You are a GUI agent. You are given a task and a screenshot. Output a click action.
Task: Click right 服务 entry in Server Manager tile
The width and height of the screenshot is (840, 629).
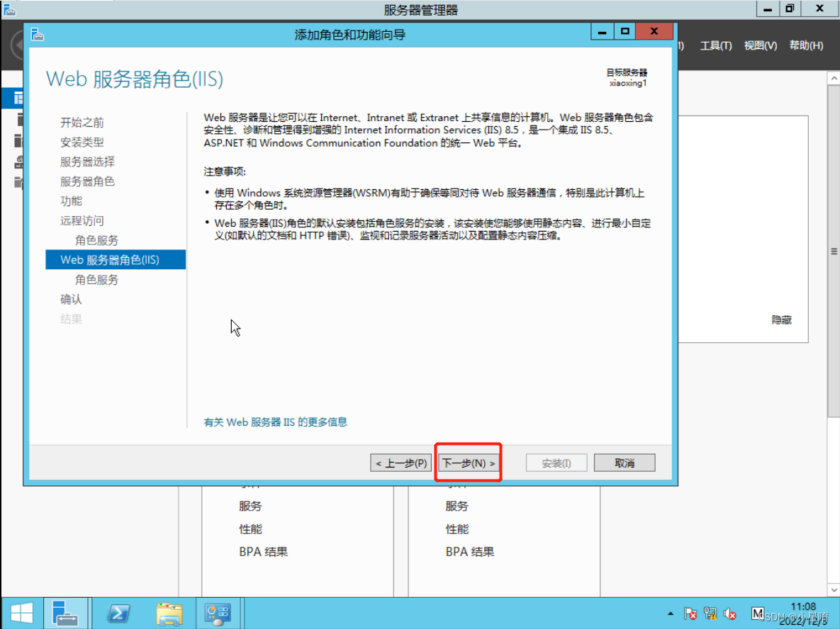pyautogui.click(x=457, y=506)
